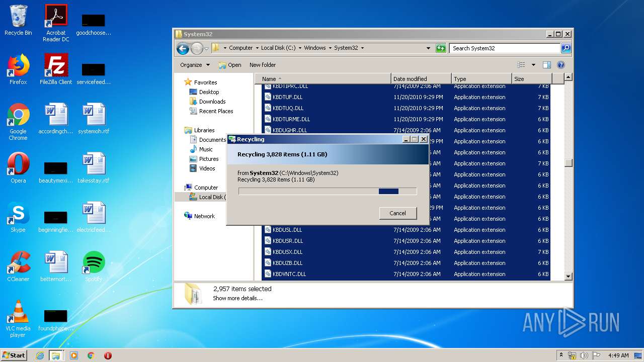Viewport: 644px width, 362px height.
Task: Open Firefox desktop shortcut
Action: pos(18,70)
